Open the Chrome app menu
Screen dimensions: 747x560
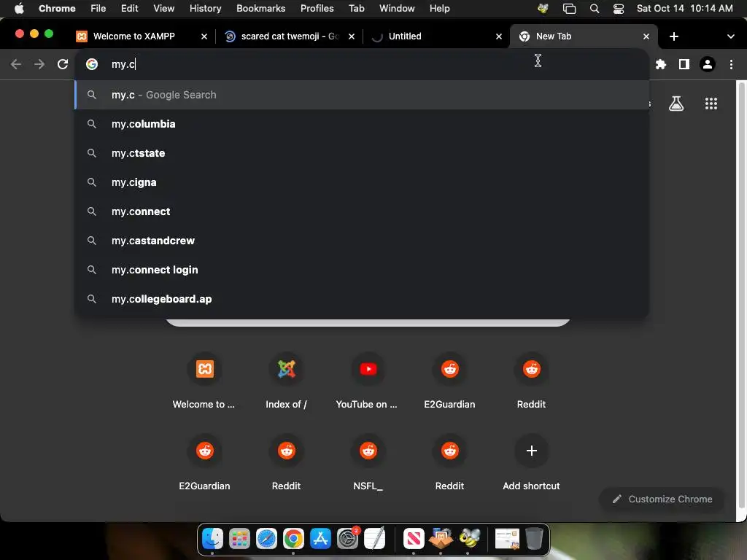coord(57,9)
